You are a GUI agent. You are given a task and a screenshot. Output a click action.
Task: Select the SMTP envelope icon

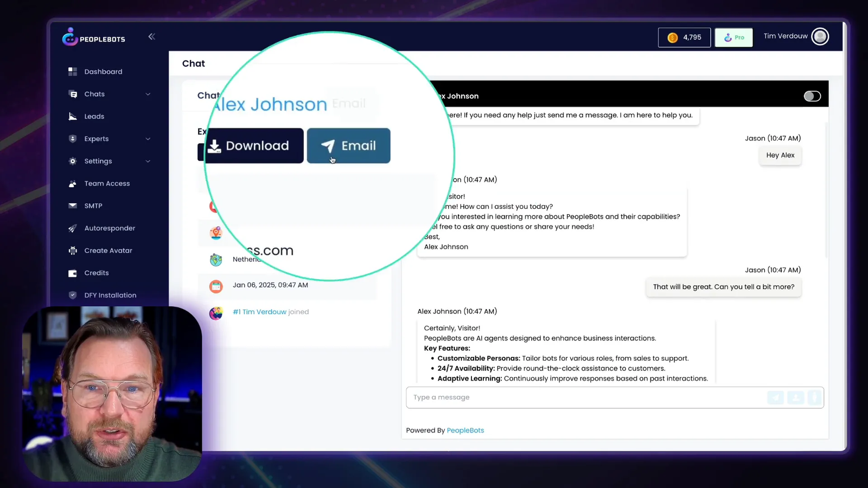(73, 206)
